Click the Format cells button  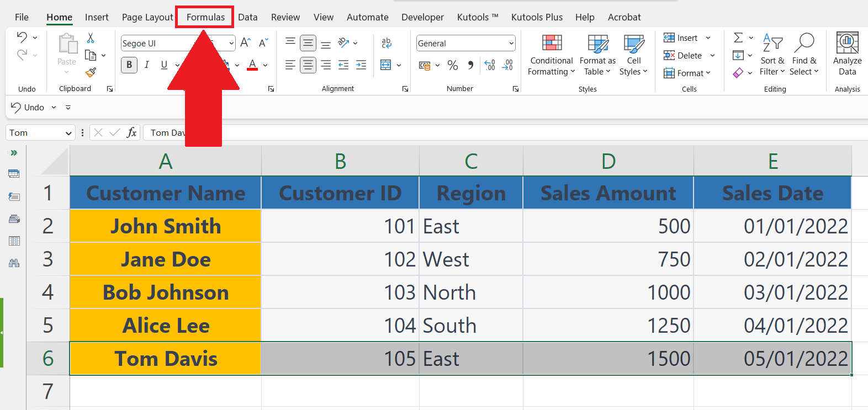pyautogui.click(x=687, y=73)
